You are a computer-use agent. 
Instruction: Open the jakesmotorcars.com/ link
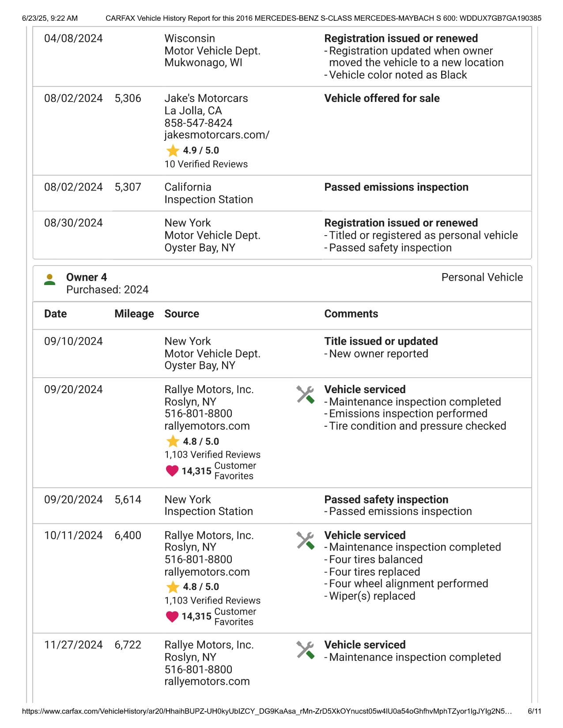pos(217,135)
